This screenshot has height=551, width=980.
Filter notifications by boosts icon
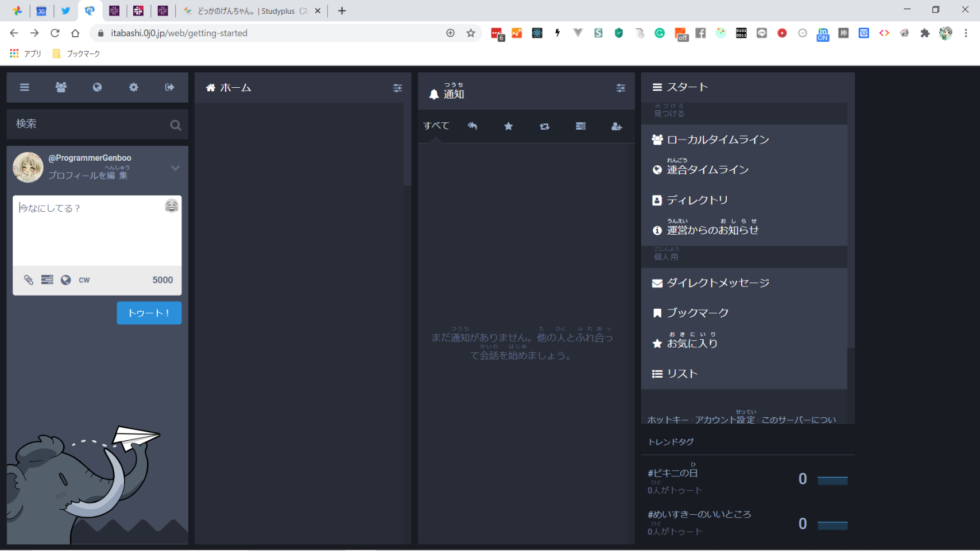pyautogui.click(x=544, y=126)
